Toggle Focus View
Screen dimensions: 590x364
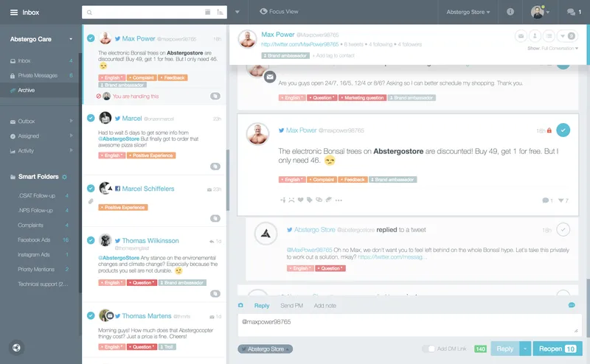click(279, 12)
